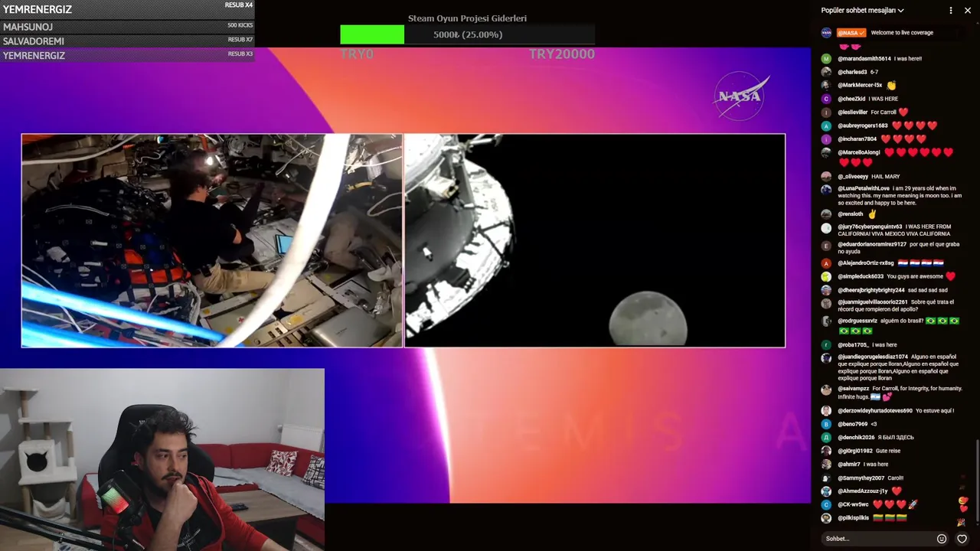Open @CK-wv5wc's avatar

(826, 505)
